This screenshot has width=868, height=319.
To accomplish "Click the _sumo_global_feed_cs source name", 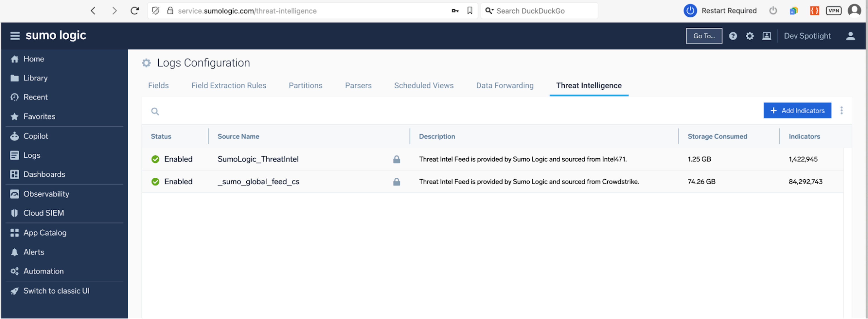I will [x=258, y=182].
